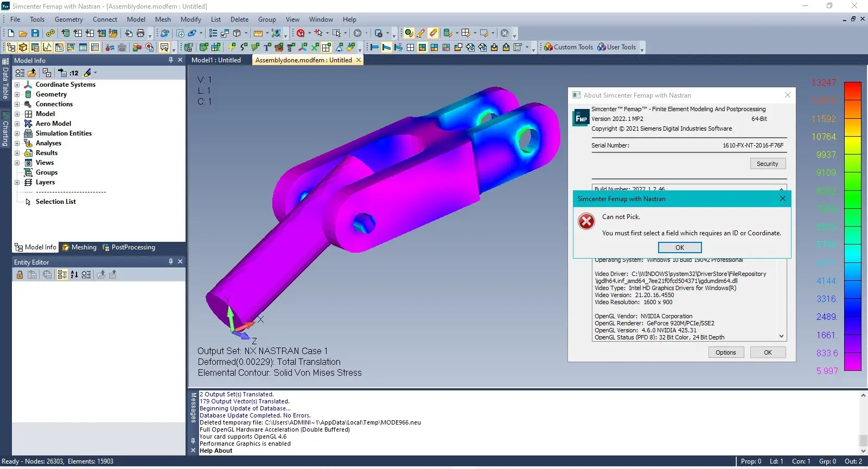Click the highlighter icon in Model Info toolbar
Image resolution: width=868 pixels, height=469 pixels.
pyautogui.click(x=87, y=73)
